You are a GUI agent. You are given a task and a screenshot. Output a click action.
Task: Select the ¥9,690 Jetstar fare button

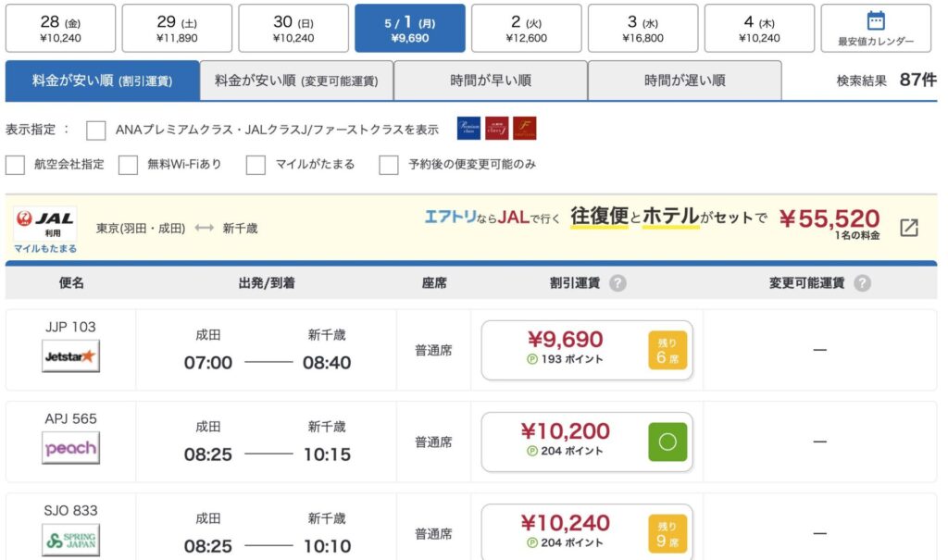click(586, 350)
